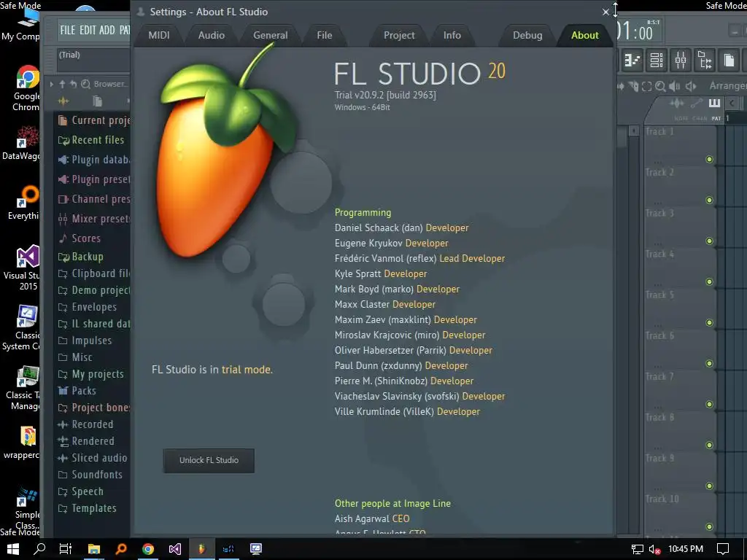Select the Playlist playback speaker tool

(x=691, y=86)
